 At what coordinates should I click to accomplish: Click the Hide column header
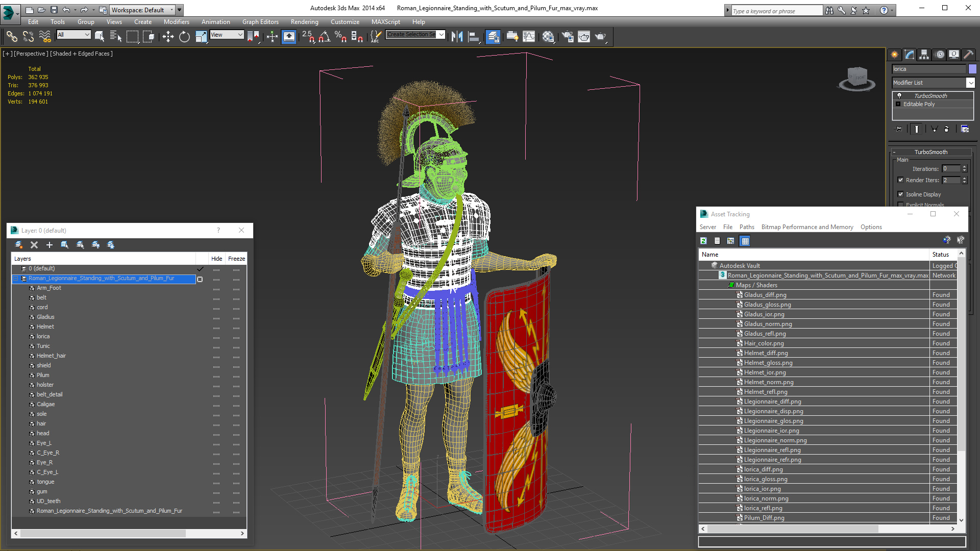click(216, 259)
